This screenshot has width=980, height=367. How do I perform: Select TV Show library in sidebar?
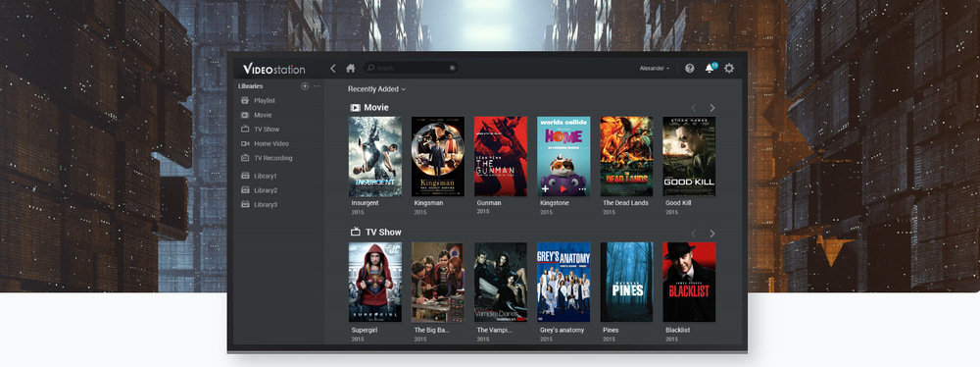point(267,129)
